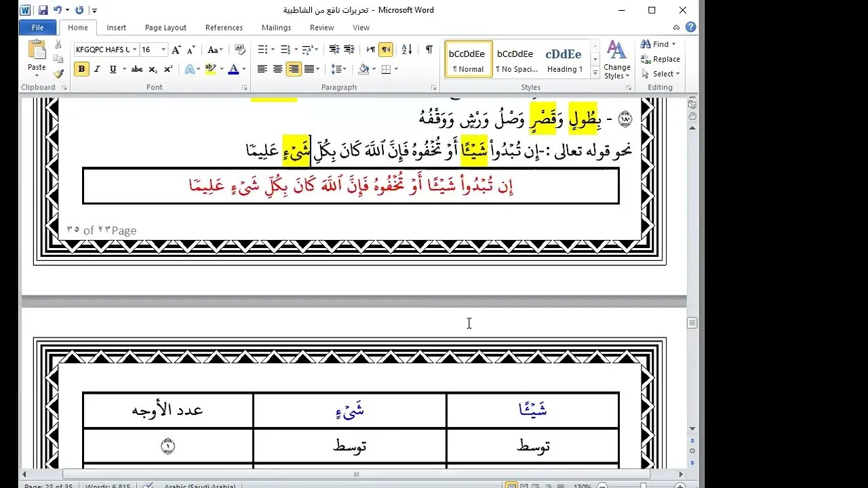868x488 pixels.
Task: Switch to the Mailings tab
Action: [276, 28]
